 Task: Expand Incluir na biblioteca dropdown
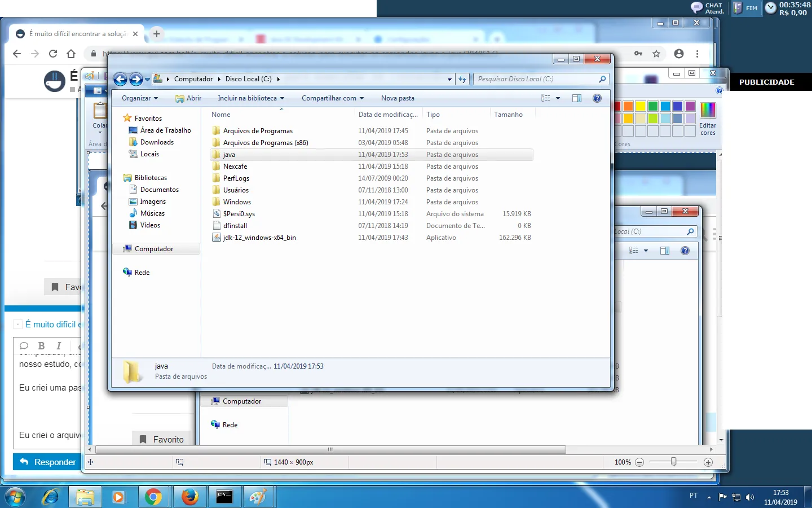pyautogui.click(x=251, y=98)
